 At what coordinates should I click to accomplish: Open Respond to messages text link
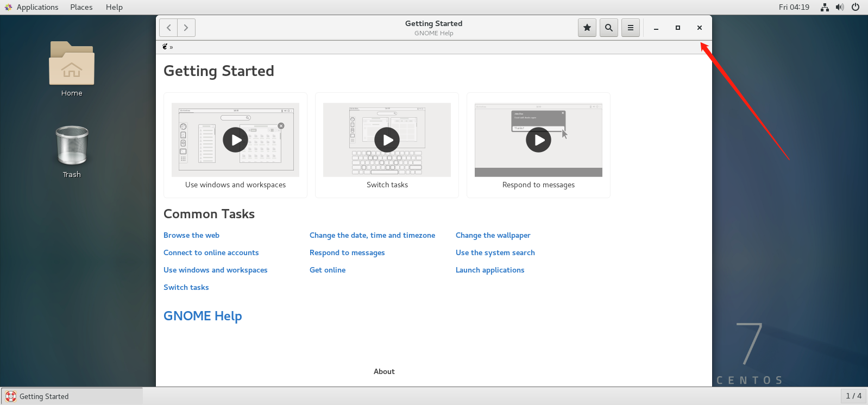tap(347, 252)
